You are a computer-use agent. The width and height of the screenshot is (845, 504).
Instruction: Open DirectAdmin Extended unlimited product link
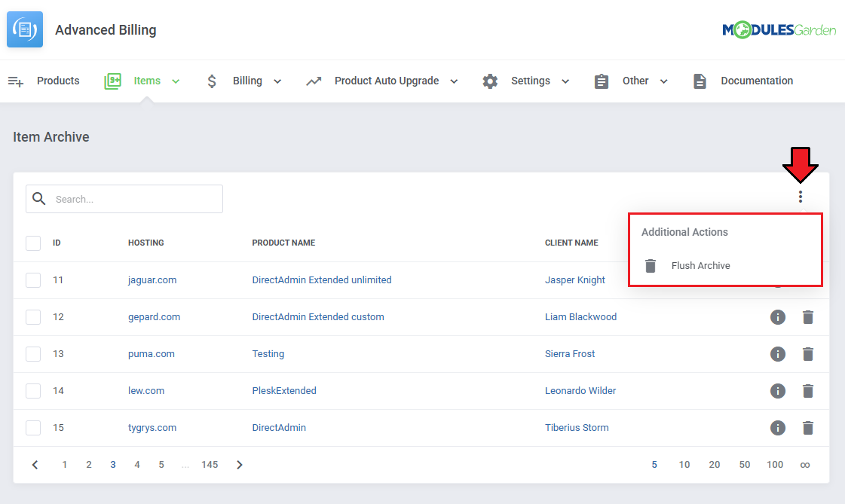(x=322, y=280)
